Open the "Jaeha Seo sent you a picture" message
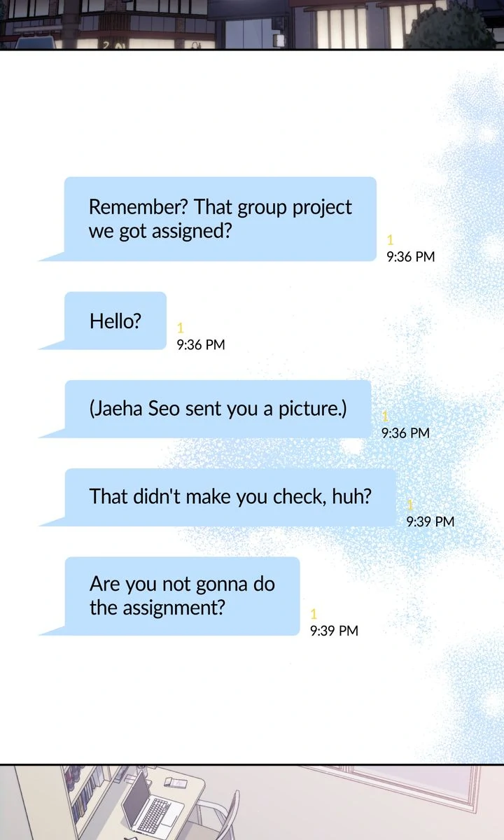The image size is (504, 840). (218, 409)
